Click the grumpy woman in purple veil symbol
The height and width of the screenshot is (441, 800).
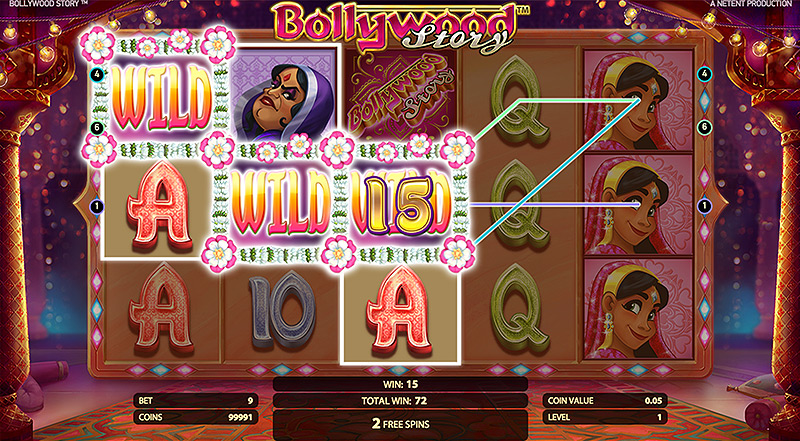284,97
